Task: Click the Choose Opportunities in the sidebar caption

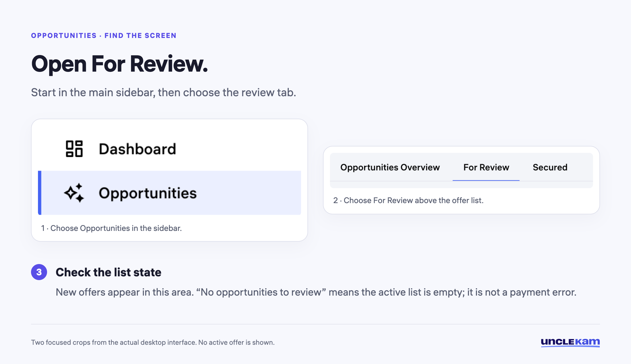Action: pyautogui.click(x=111, y=228)
